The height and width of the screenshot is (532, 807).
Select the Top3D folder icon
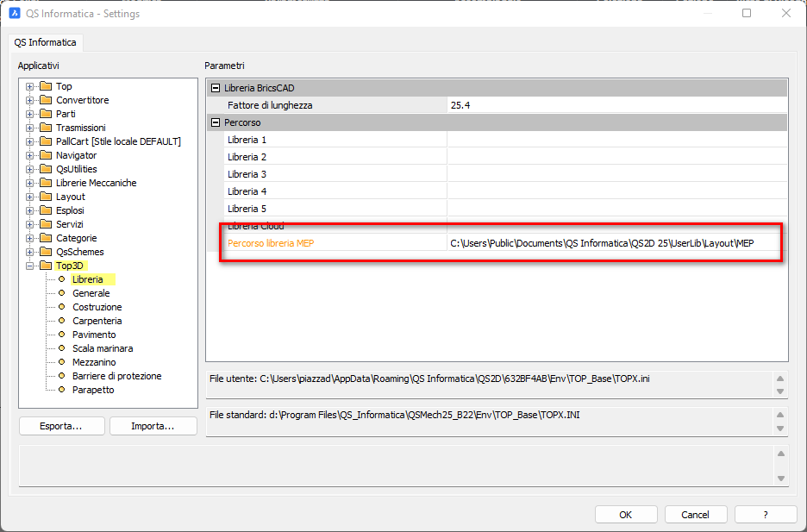coord(46,266)
